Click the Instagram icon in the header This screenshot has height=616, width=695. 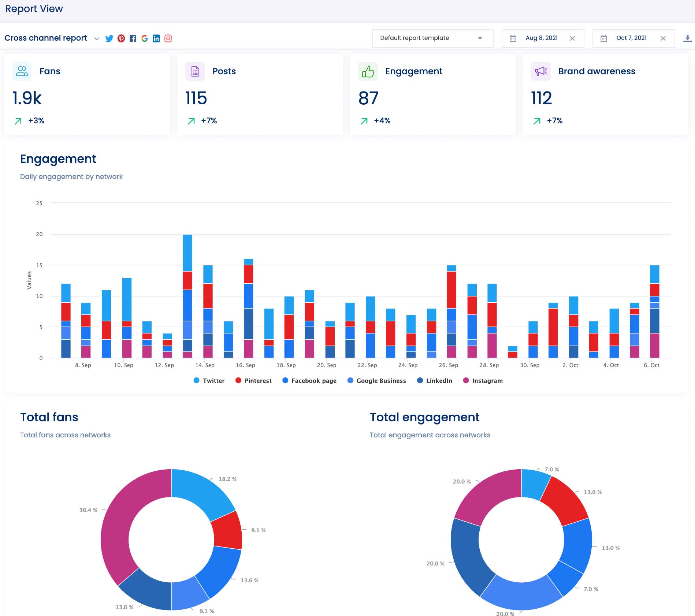168,38
